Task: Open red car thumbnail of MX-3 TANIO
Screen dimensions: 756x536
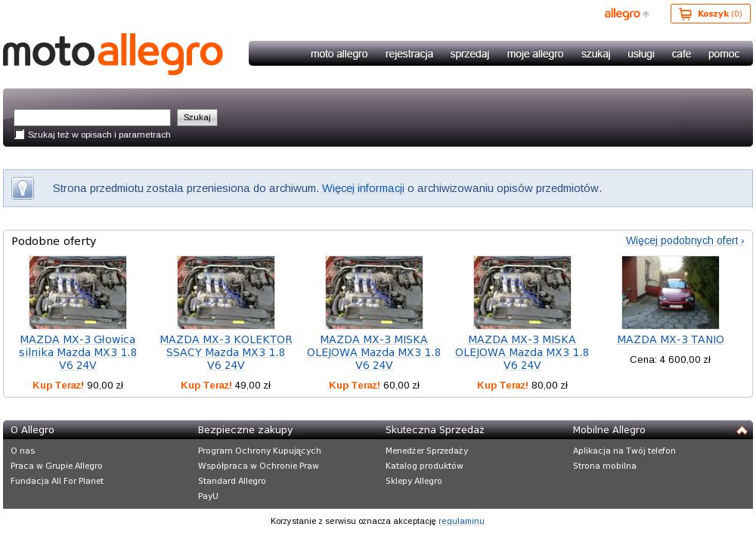Action: (x=670, y=293)
